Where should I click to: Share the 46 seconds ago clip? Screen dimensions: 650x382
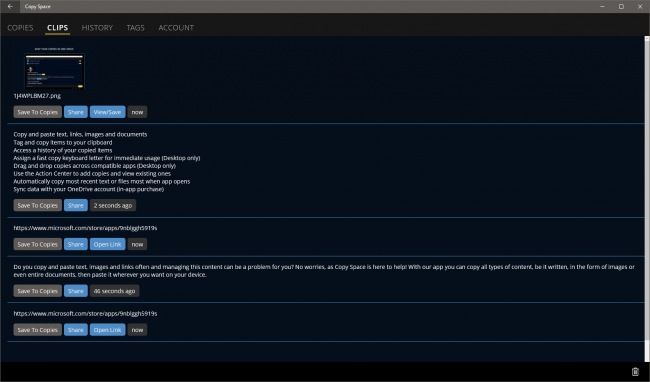75,291
